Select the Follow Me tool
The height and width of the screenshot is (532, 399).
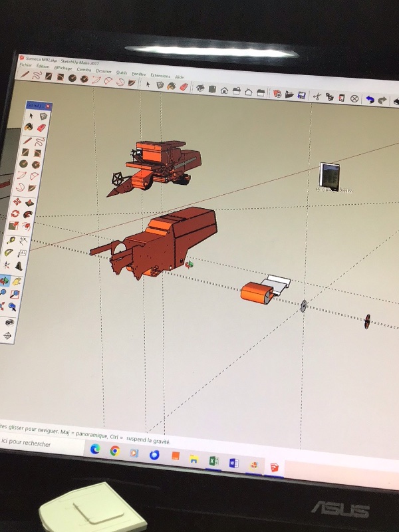pos(28,215)
